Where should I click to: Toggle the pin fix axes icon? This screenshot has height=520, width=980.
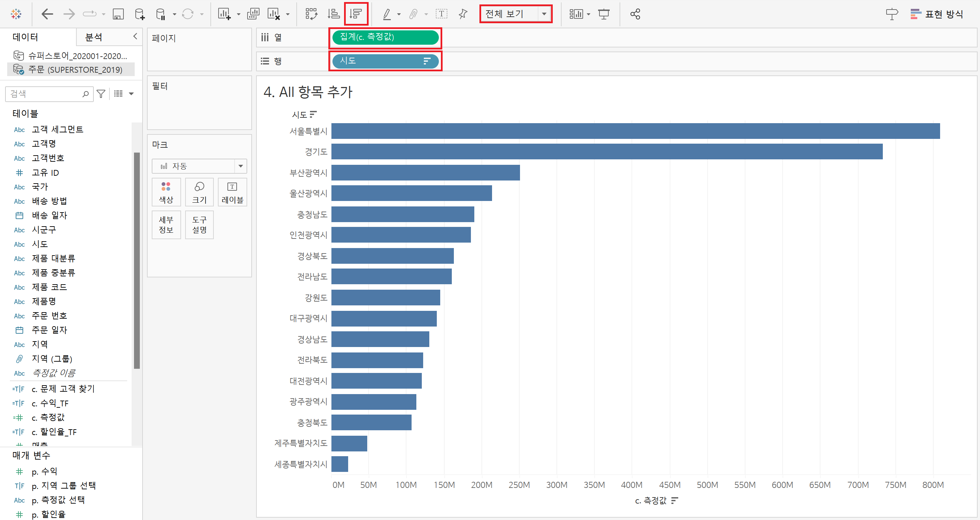pyautogui.click(x=463, y=14)
